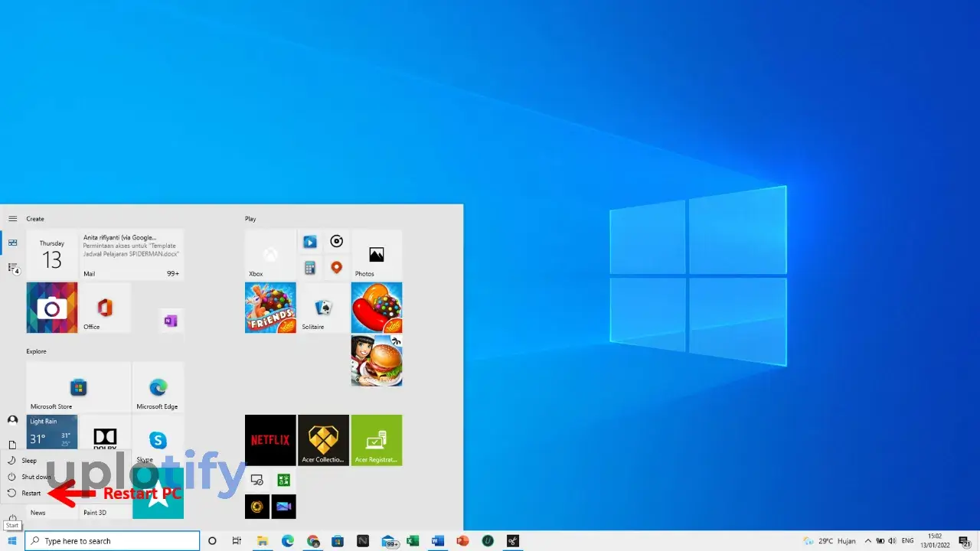Launch Chrome from the taskbar

[x=313, y=541]
